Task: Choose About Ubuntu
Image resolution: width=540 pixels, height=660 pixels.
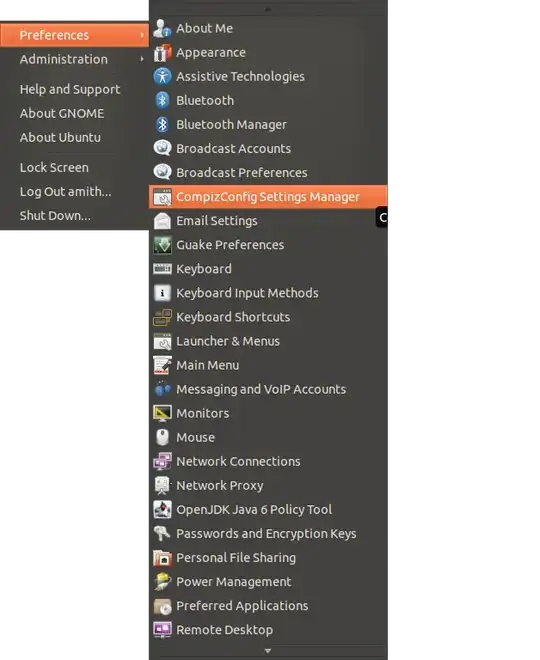Action: click(60, 138)
